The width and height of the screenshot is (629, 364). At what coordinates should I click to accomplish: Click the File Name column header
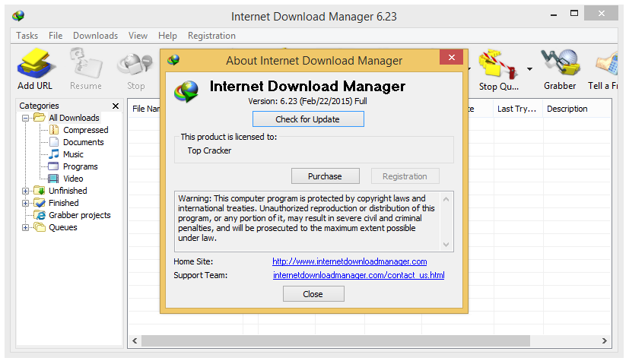click(x=145, y=109)
